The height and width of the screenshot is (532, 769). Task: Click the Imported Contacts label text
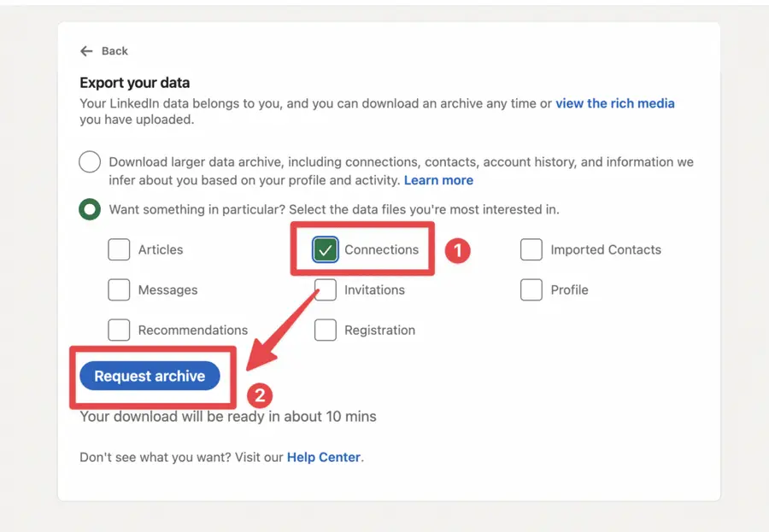pos(606,249)
